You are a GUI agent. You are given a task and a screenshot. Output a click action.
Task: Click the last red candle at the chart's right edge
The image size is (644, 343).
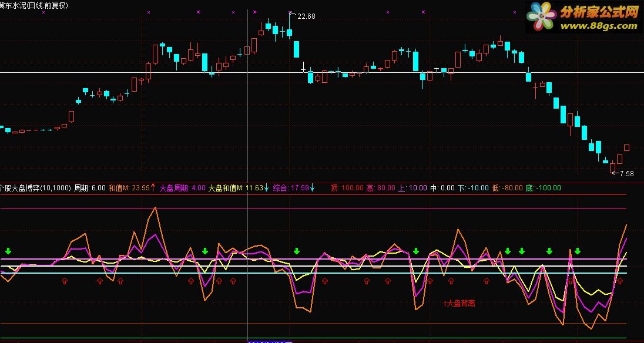(627, 147)
